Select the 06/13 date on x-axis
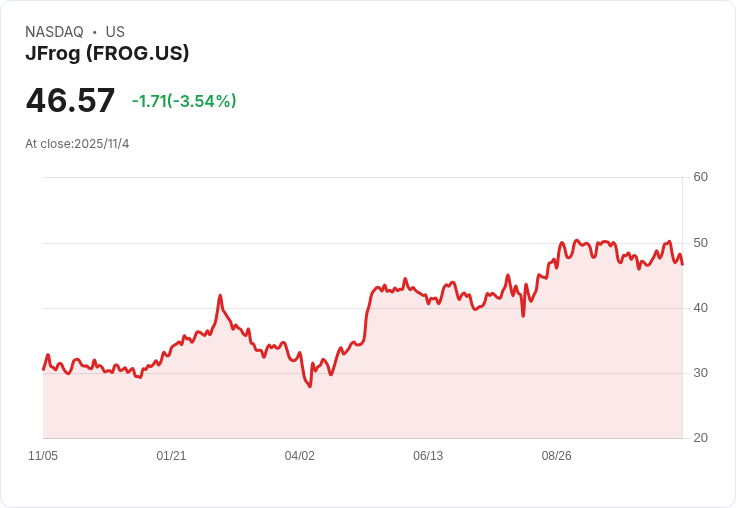Screen dimensions: 736x508 point(428,456)
